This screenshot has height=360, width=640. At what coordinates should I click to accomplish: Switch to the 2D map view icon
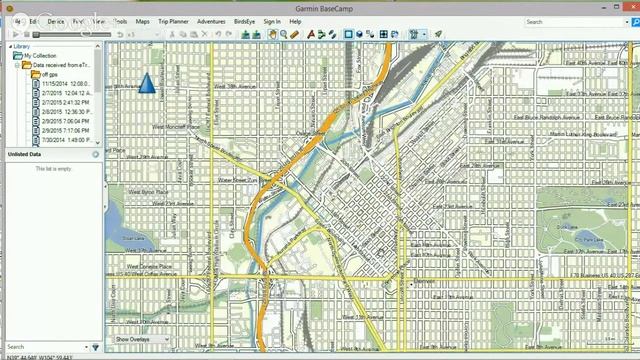348,35
